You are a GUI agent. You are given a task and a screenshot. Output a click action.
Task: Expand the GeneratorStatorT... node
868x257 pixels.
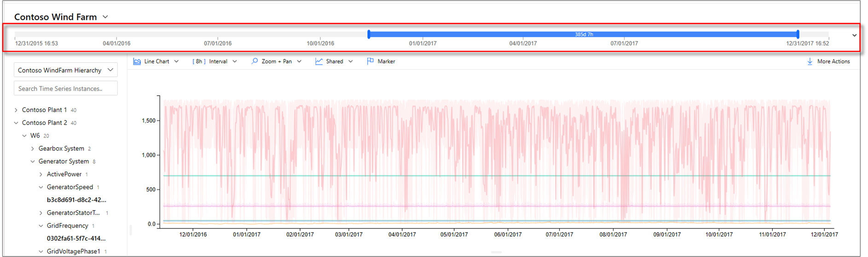pos(41,213)
